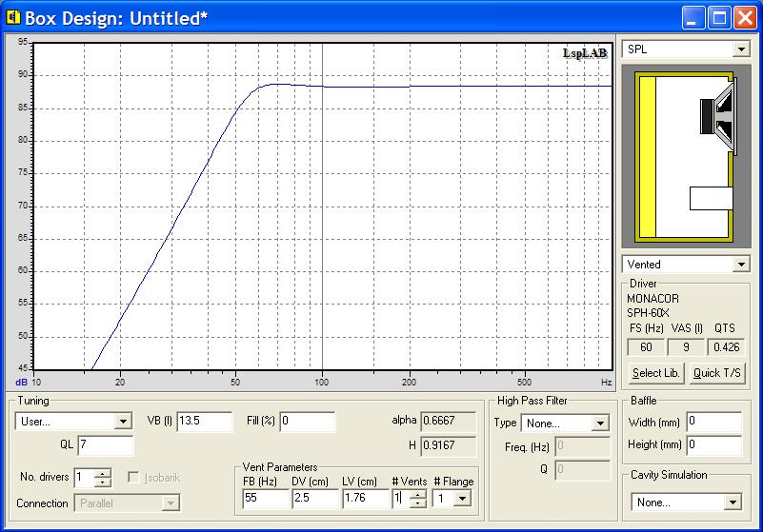The width and height of the screenshot is (763, 532).
Task: Click the MONACOR driver name text
Action: [x=653, y=299]
